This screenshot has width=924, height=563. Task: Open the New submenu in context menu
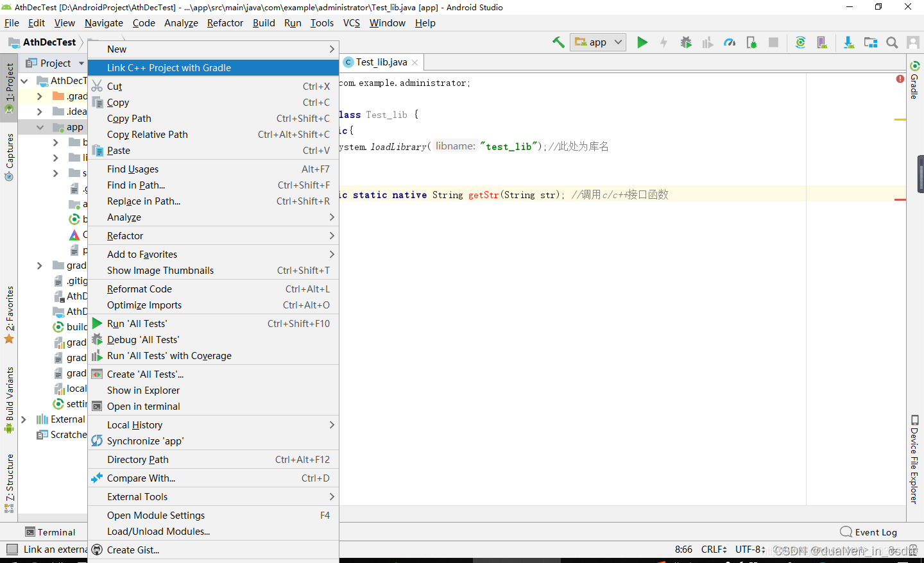pyautogui.click(x=213, y=49)
